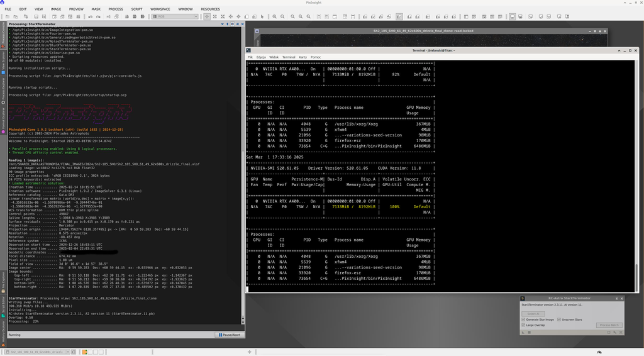This screenshot has height=356, width=644.
Task: Click the zoom out magnifier icon
Action: (x=282, y=16)
